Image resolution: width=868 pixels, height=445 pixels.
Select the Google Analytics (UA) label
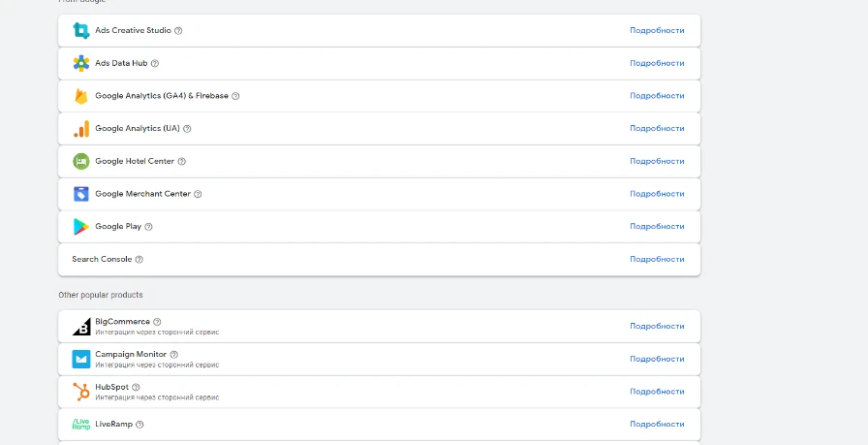(x=138, y=129)
